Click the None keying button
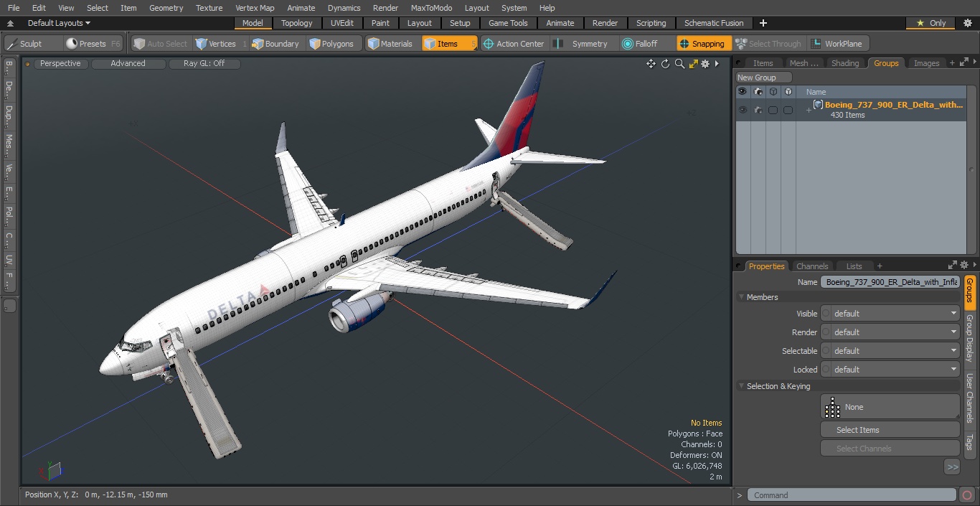980x506 pixels. (x=890, y=407)
